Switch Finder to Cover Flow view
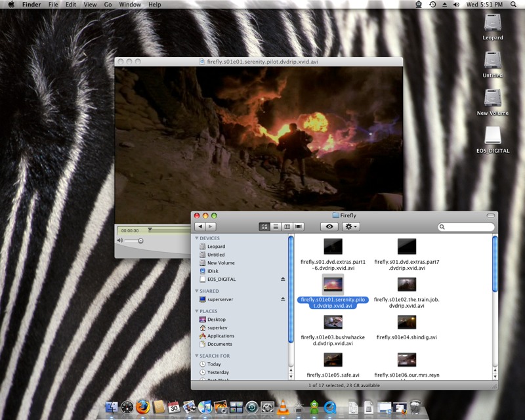 (x=299, y=226)
